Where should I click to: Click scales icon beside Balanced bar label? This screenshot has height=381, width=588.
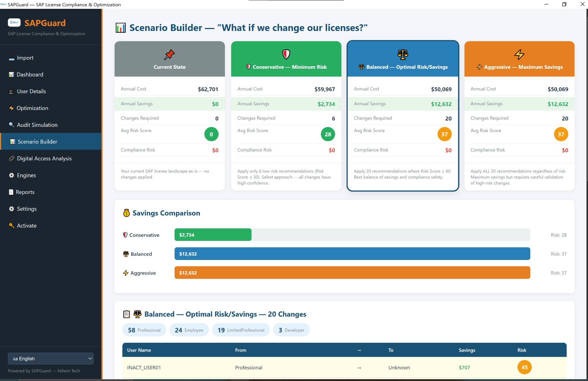coord(126,254)
